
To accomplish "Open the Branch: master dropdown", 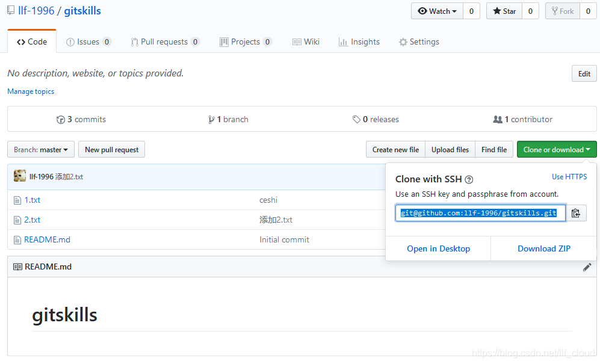I will (40, 149).
